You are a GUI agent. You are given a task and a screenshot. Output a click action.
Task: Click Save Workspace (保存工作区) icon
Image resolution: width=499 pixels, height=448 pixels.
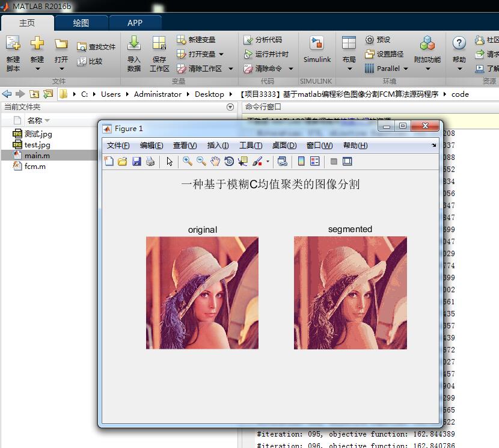pyautogui.click(x=159, y=44)
